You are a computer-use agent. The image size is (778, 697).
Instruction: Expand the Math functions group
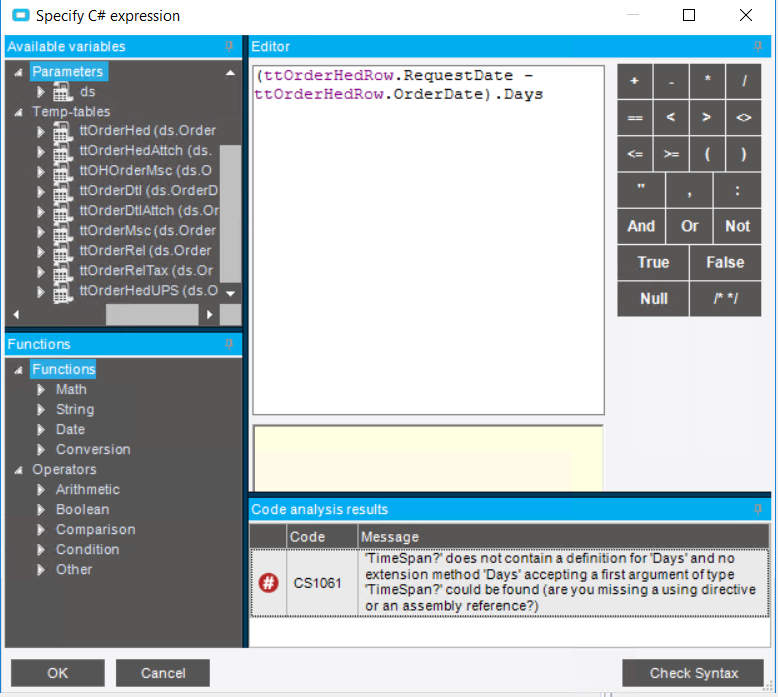[x=41, y=389]
